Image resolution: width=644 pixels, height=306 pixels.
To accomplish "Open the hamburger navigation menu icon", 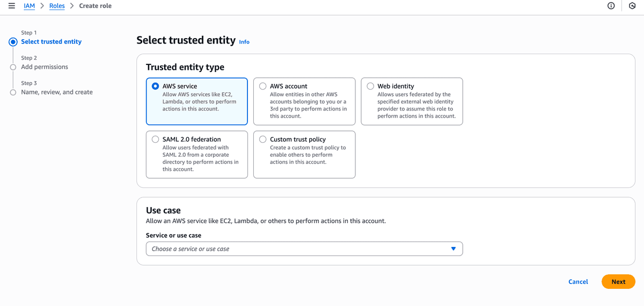I will pos(12,6).
